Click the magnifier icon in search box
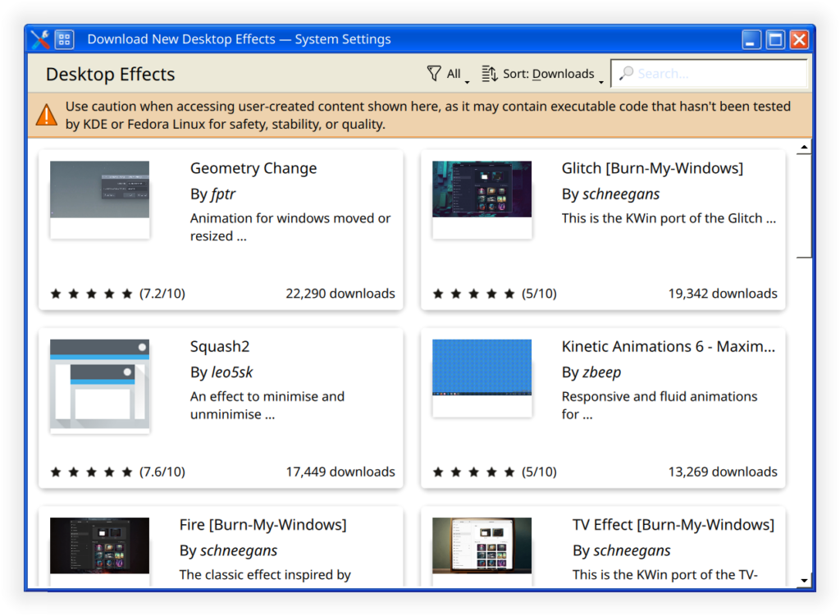This screenshot has height=616, width=840. [626, 73]
